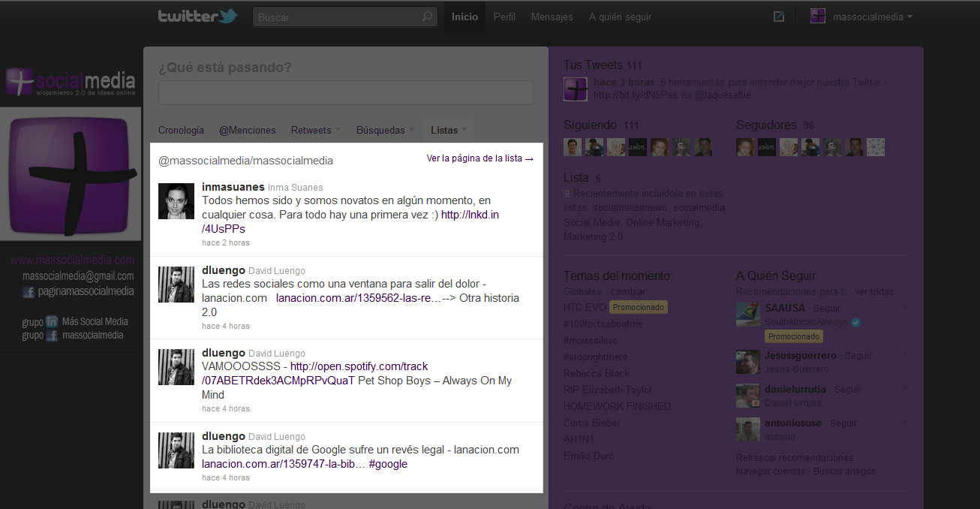Open the #100factsaboutme trend

pos(603,324)
